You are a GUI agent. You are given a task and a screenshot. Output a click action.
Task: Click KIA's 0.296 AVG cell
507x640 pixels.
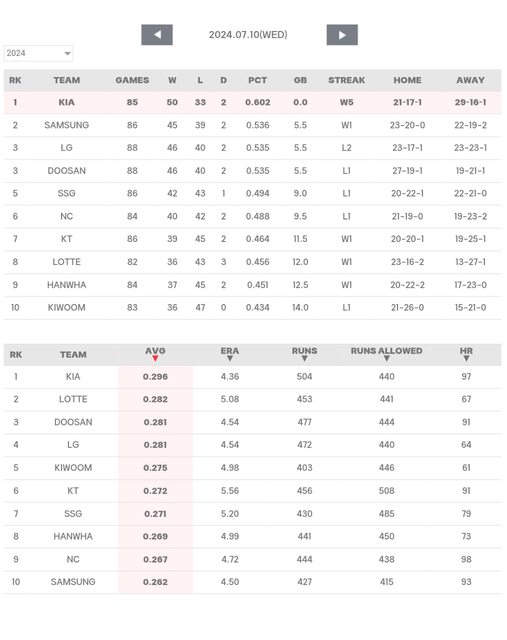point(155,377)
